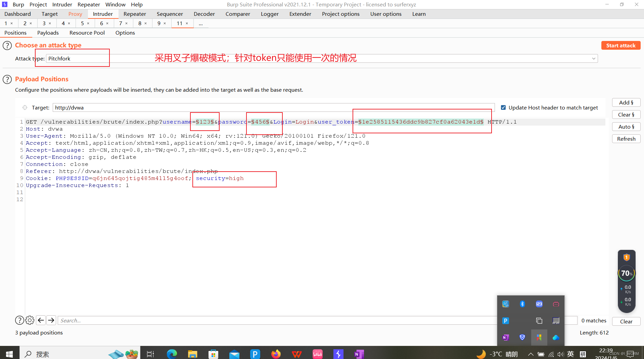Click the help icon beside Choose an attack type

point(7,45)
